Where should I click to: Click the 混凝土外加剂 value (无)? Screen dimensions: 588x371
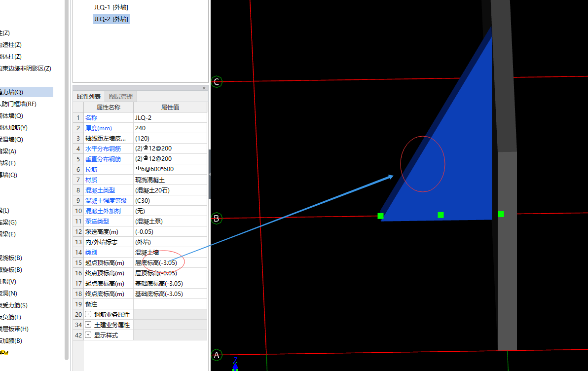(x=170, y=211)
